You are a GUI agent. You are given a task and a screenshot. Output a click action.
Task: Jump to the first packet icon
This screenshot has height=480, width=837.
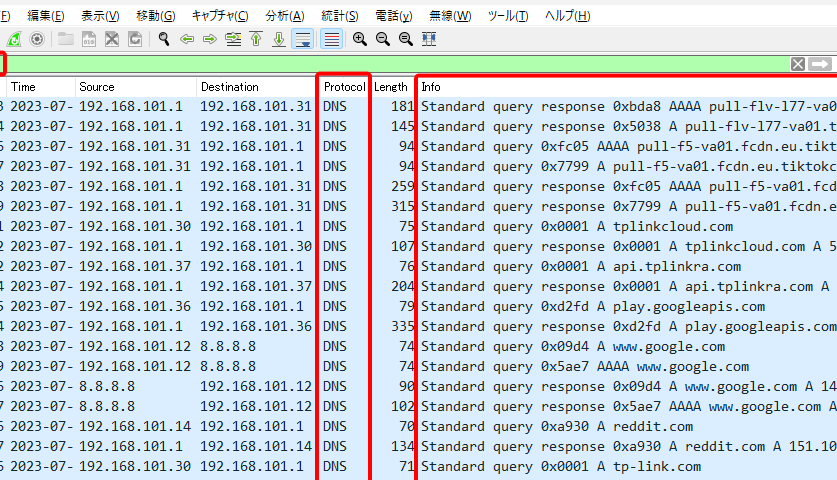click(256, 39)
